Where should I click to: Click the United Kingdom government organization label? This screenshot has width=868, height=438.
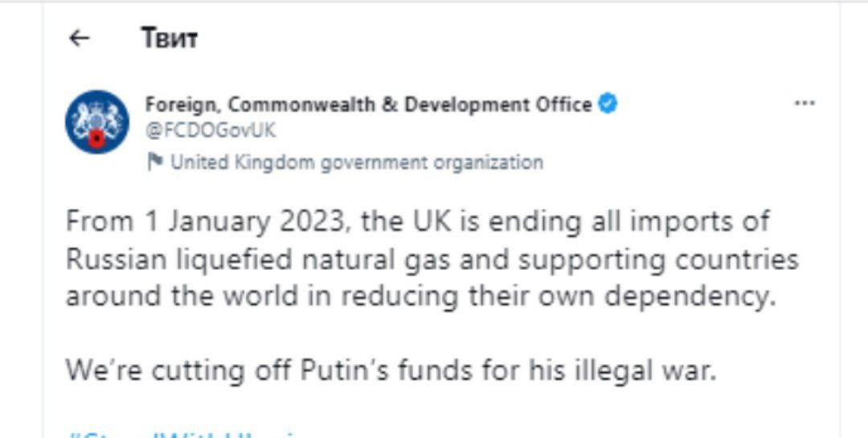tap(357, 162)
